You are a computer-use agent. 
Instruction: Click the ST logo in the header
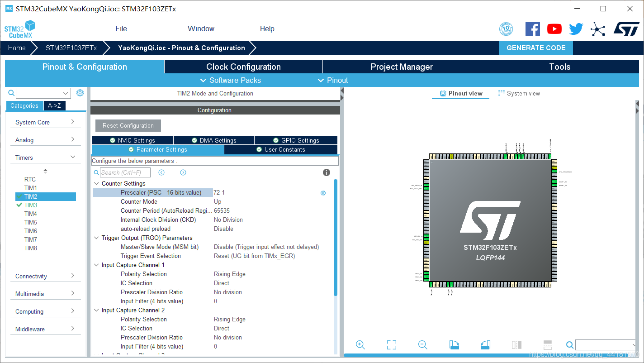coord(626,29)
